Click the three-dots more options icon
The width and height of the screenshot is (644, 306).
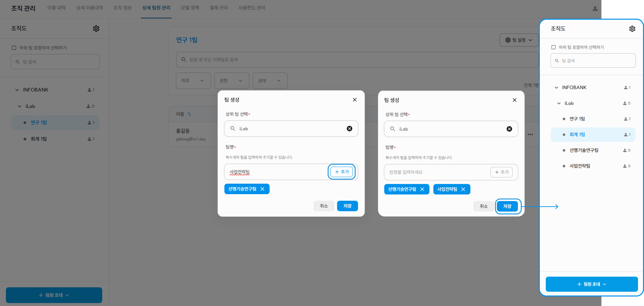pyautogui.click(x=530, y=134)
